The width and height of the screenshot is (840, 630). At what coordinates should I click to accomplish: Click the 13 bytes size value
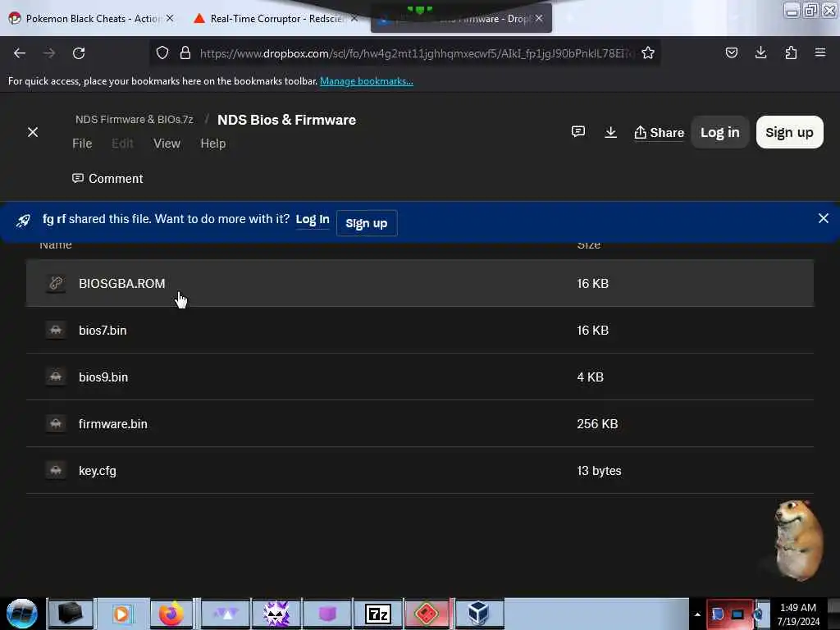[x=599, y=471]
